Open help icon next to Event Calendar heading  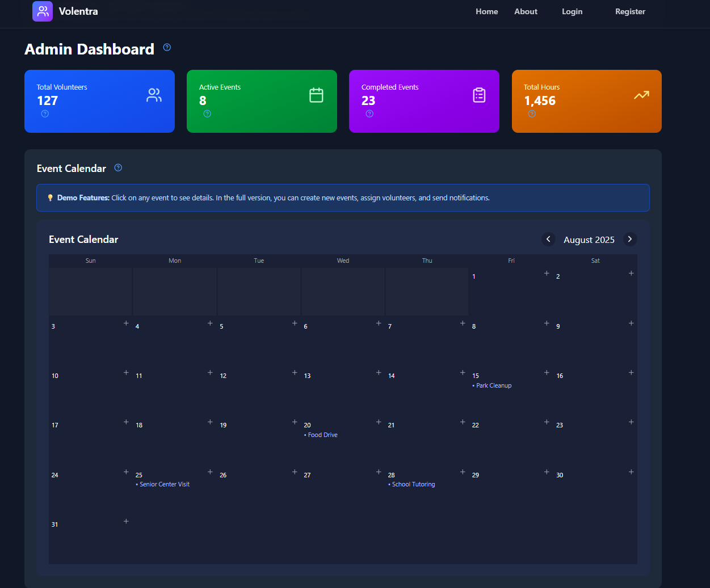(118, 167)
